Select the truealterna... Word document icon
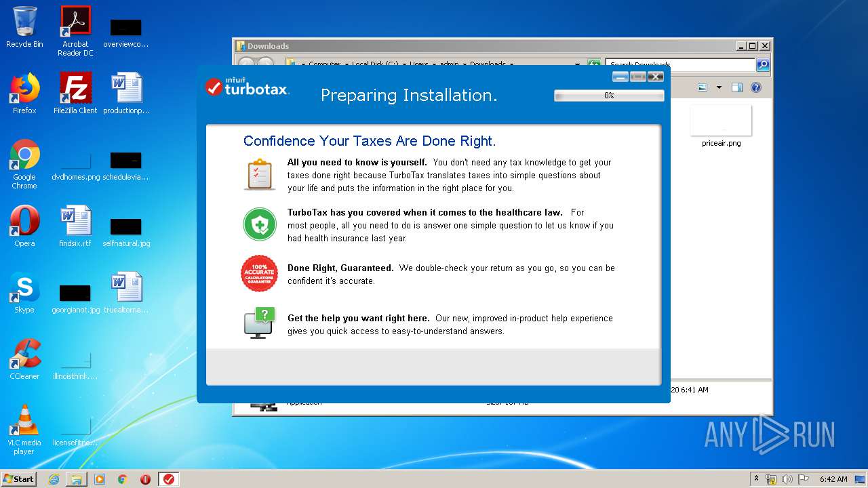868x488 pixels. tap(126, 293)
